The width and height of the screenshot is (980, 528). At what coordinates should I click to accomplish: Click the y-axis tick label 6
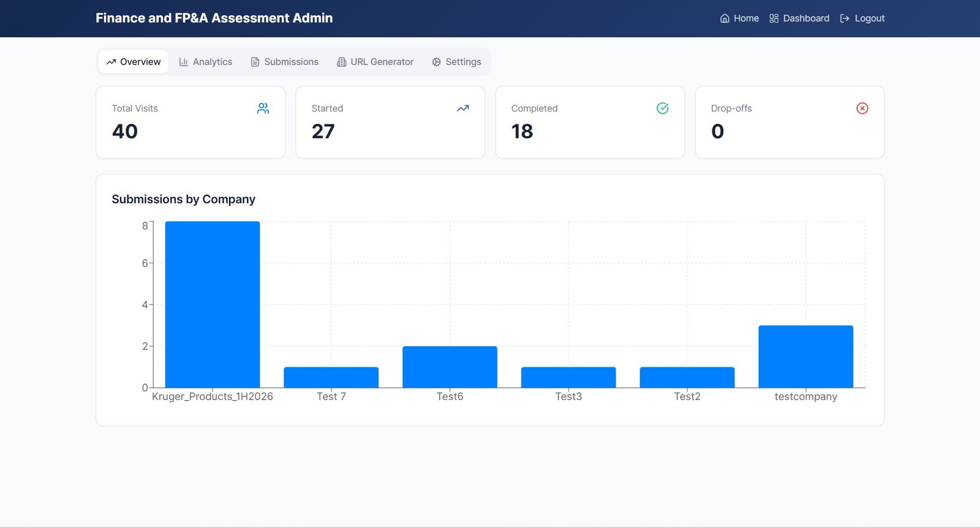(145, 263)
